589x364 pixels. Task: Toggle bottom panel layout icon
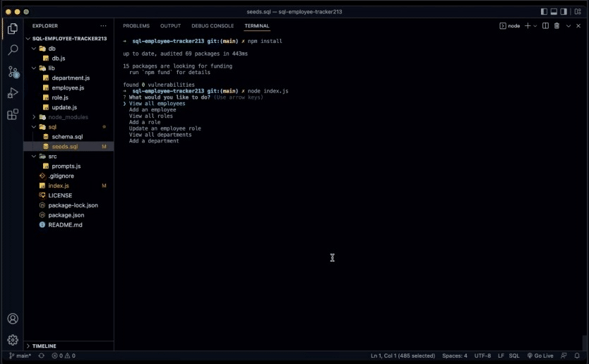click(x=554, y=11)
